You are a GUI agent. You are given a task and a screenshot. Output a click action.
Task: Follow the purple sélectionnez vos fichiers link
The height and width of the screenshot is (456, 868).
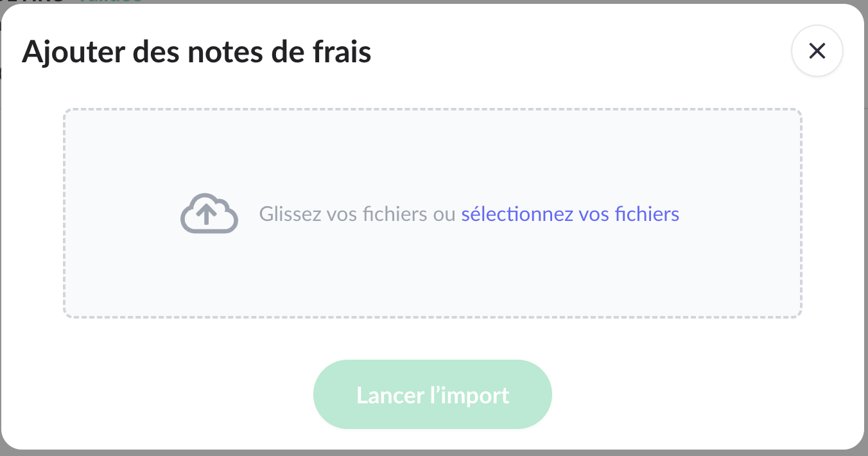(570, 213)
